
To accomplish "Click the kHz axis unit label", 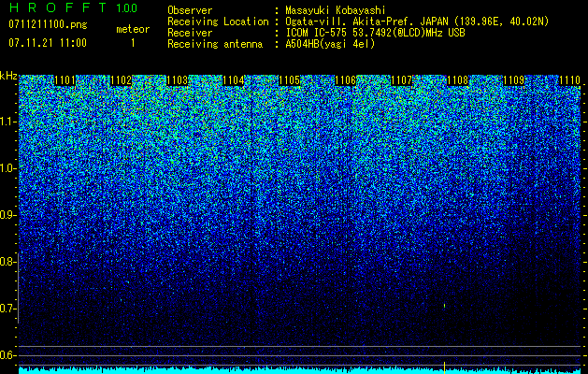I will 8,76.
